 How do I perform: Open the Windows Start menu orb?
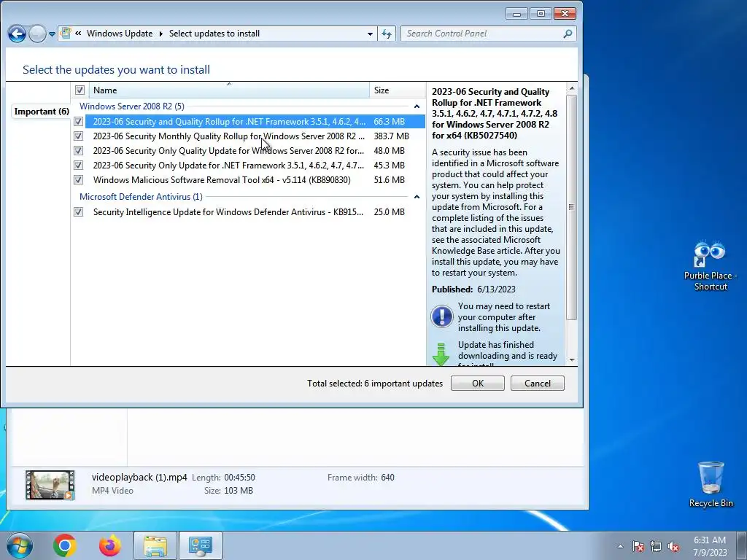coord(20,545)
